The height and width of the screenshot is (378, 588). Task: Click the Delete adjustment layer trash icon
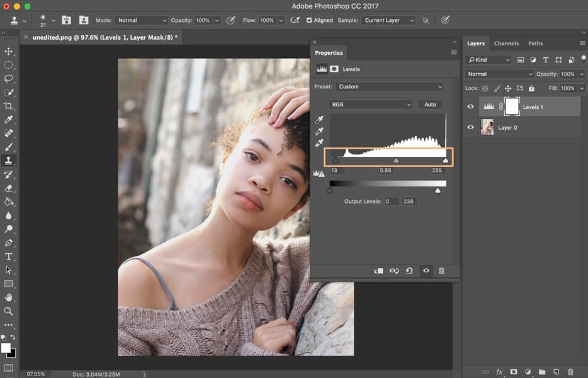441,270
